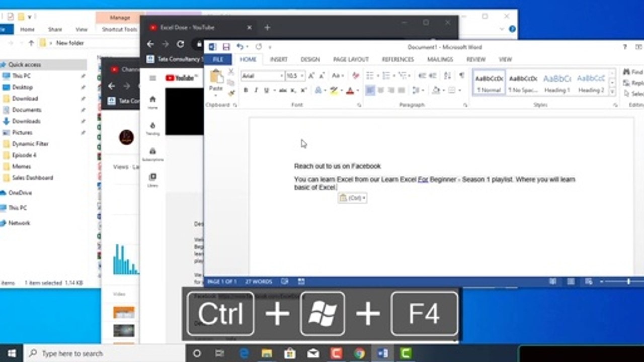Toggle strikethrough formatting in Word

(x=283, y=90)
